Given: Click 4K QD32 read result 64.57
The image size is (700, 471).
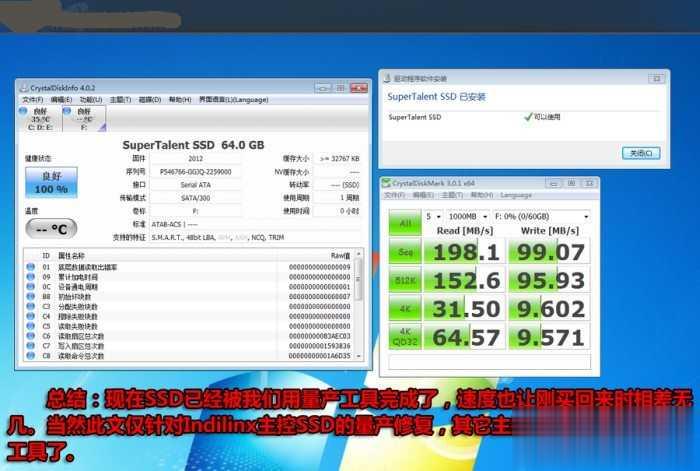Looking at the screenshot, I should click(465, 337).
